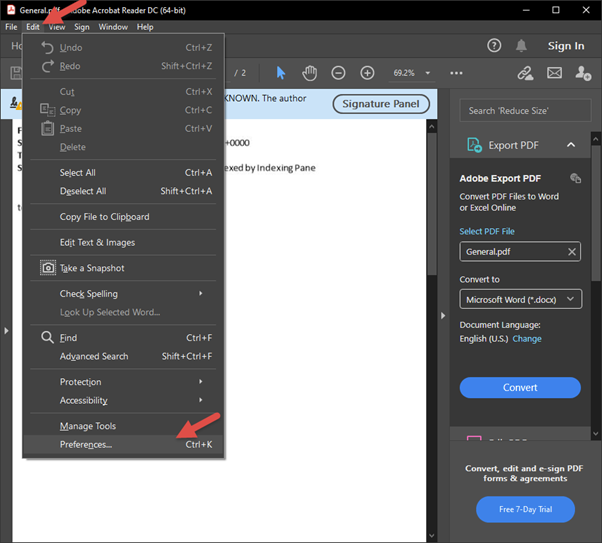Click the share link icon
602x543 pixels.
click(525, 73)
